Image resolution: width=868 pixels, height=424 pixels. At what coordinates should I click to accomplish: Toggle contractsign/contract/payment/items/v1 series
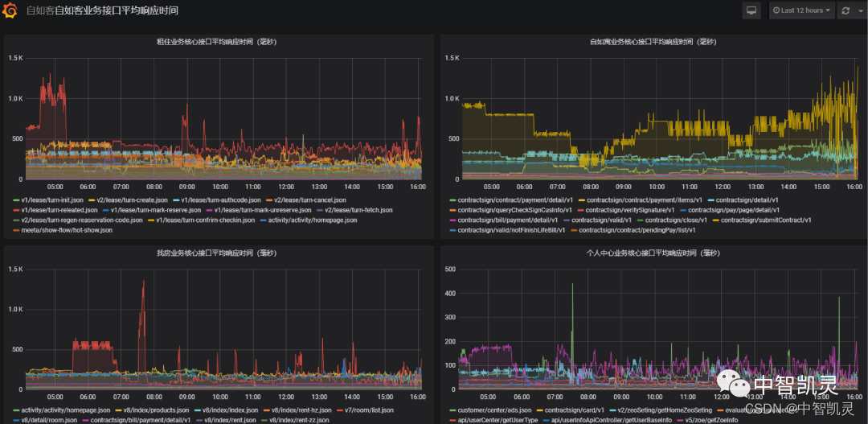pyautogui.click(x=643, y=200)
